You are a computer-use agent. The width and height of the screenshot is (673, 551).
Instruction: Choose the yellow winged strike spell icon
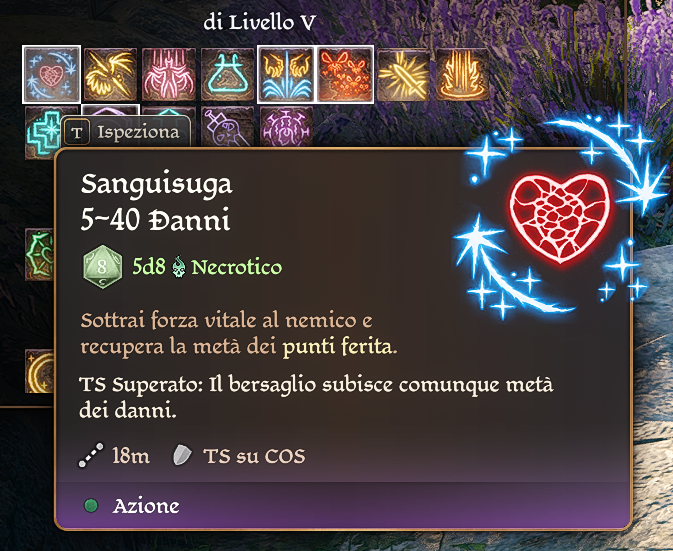tap(110, 75)
